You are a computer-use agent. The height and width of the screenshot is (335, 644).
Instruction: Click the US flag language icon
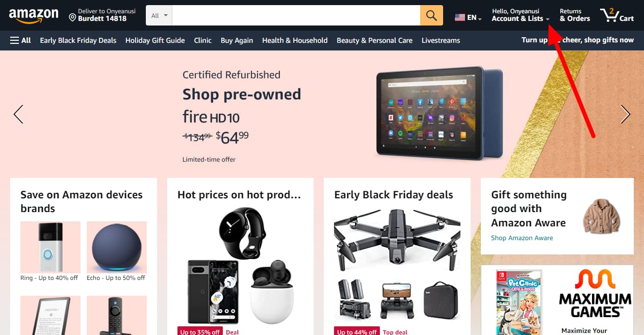click(460, 17)
